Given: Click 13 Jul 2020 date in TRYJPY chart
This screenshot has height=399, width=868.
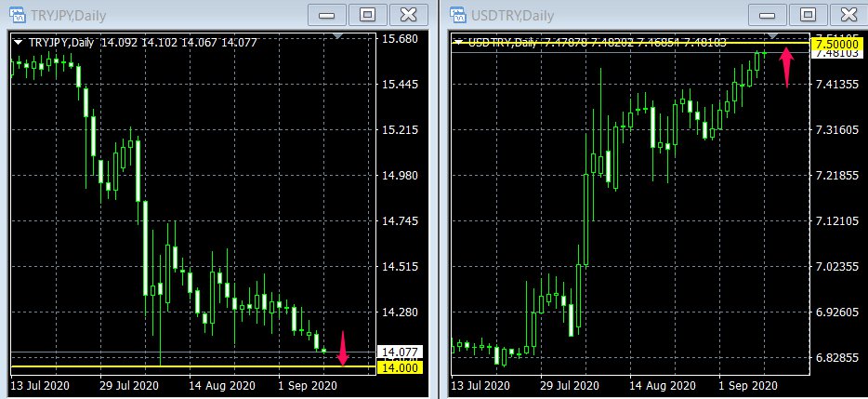Looking at the screenshot, I should point(42,385).
